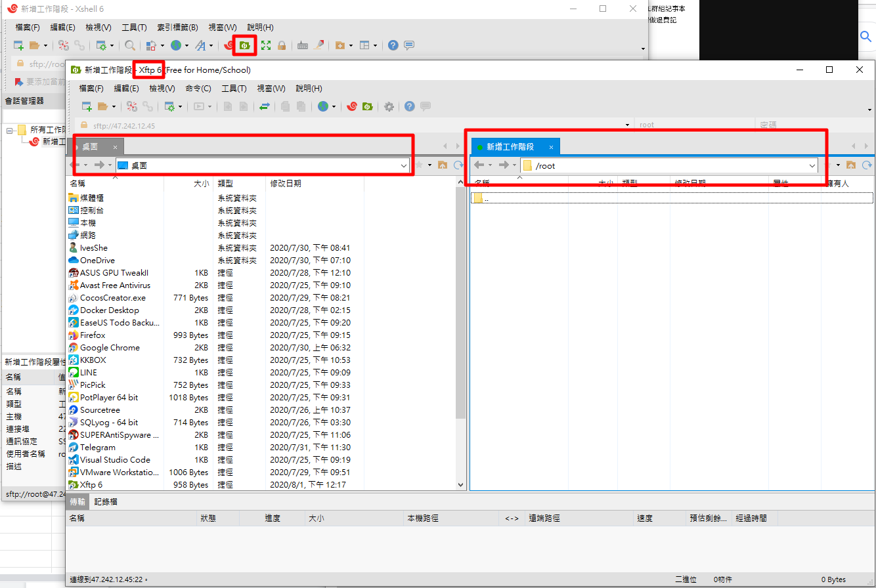Launch Xshell from the red swirl icon in Xftp toolbar

click(352, 106)
